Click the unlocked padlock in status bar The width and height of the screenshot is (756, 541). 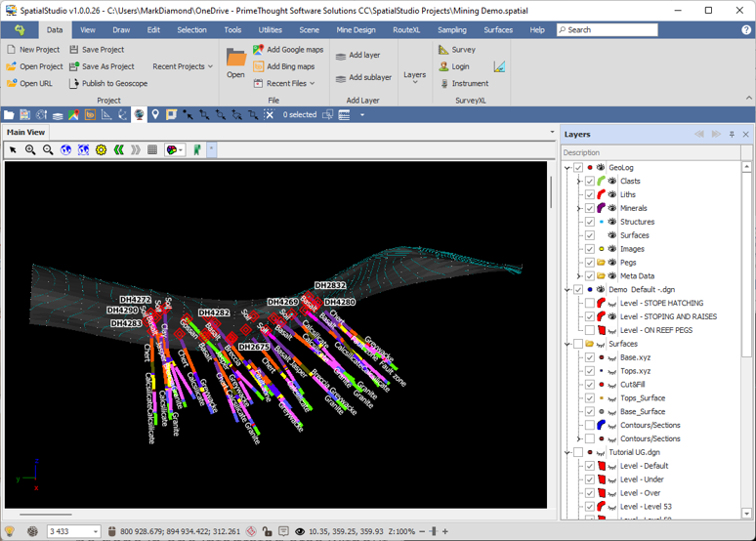pyautogui.click(x=267, y=531)
